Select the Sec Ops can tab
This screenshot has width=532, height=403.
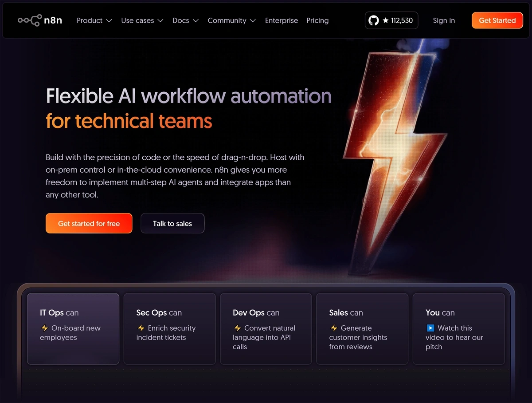coord(170,329)
